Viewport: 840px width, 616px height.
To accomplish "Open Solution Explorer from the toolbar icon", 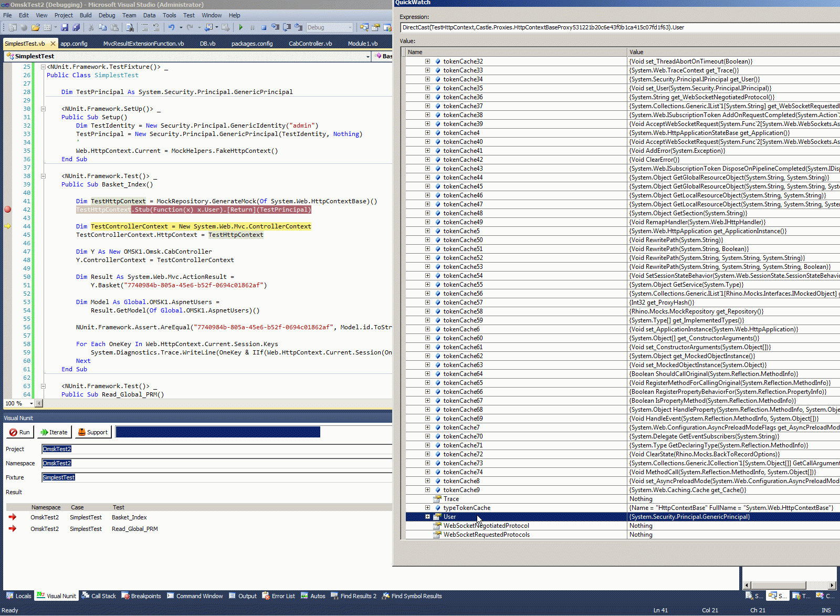I will [x=364, y=27].
